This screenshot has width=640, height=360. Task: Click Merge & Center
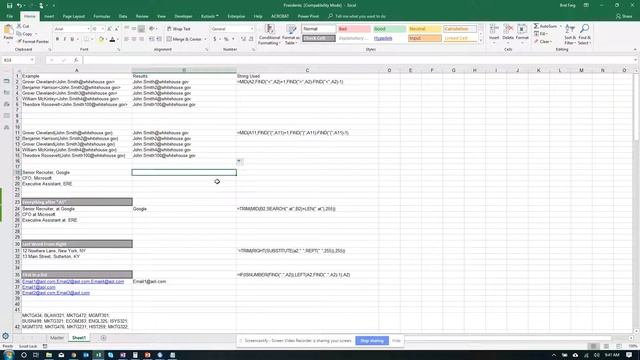(184, 39)
